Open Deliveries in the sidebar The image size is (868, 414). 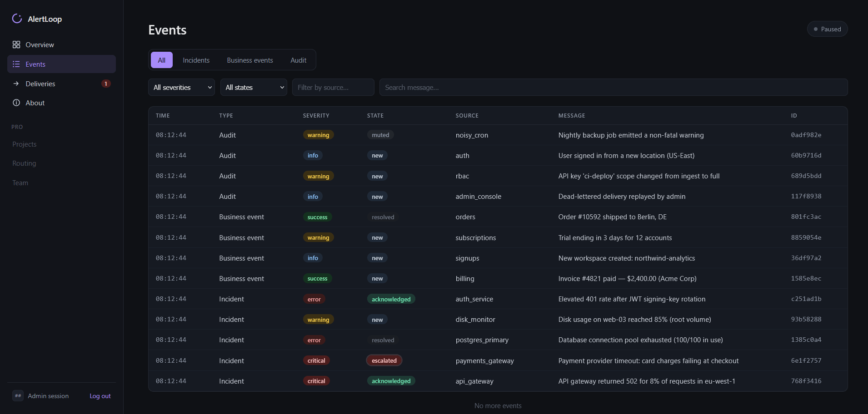61,84
